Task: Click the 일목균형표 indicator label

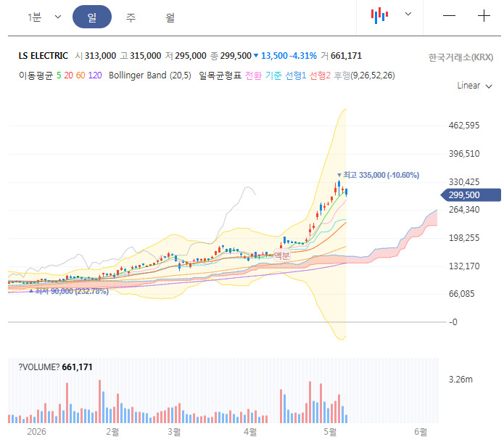Action: 220,75
